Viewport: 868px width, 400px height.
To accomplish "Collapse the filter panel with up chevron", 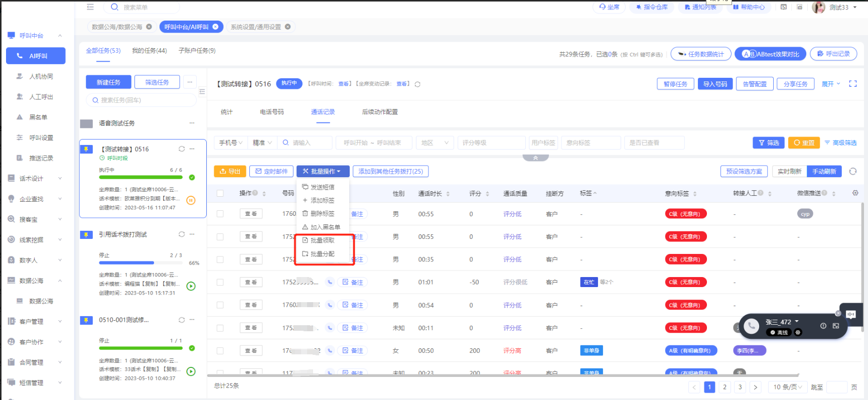I will (x=535, y=158).
